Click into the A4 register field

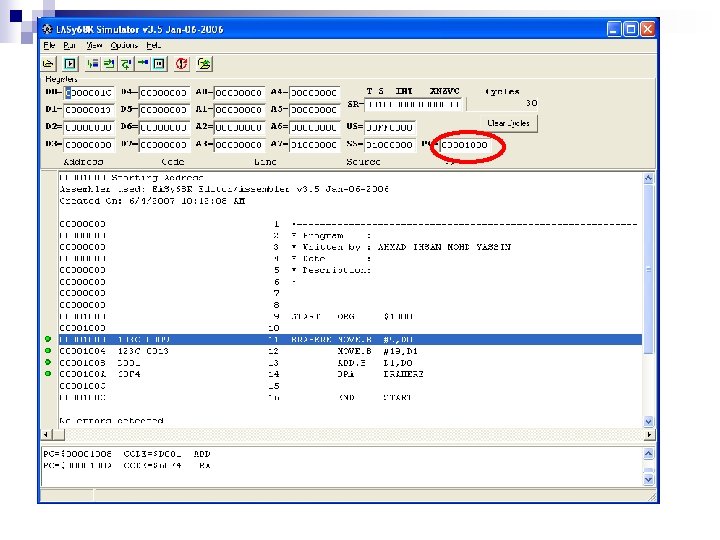[x=315, y=93]
